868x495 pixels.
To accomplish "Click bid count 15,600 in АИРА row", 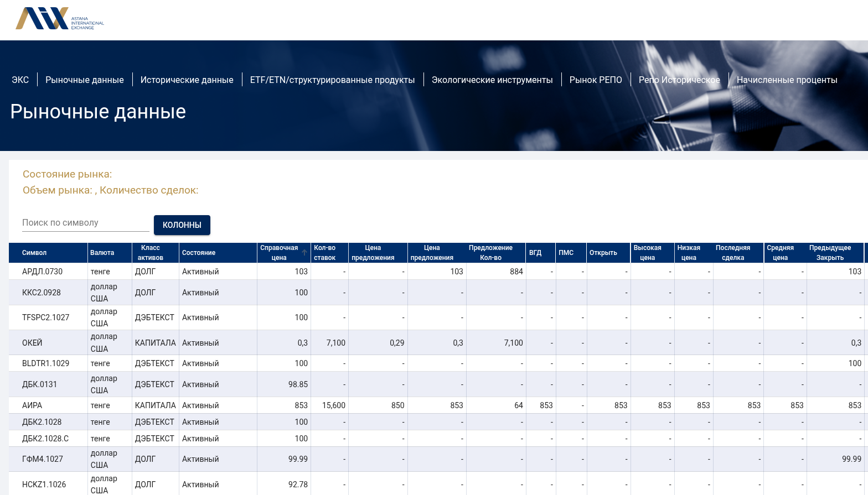I will coord(334,405).
